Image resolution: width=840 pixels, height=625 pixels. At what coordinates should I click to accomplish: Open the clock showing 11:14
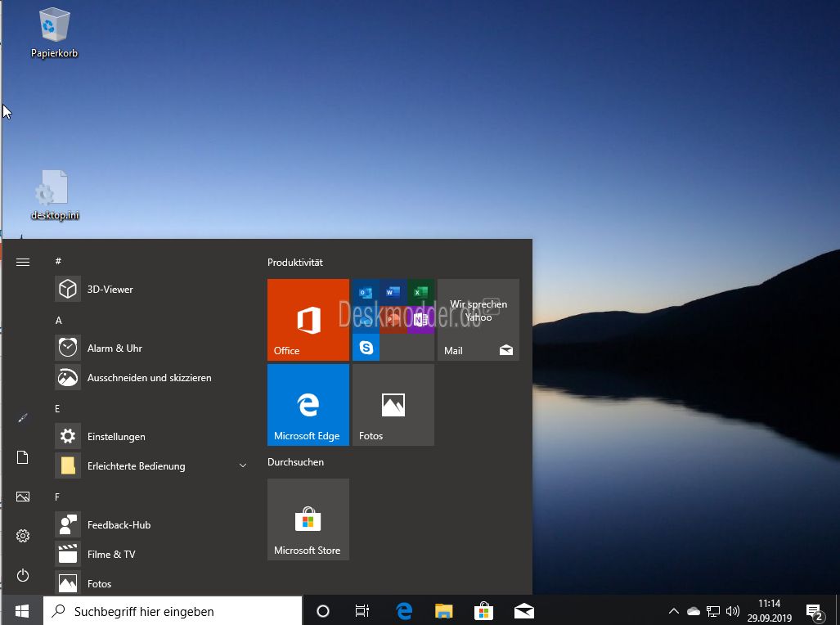[770, 611]
